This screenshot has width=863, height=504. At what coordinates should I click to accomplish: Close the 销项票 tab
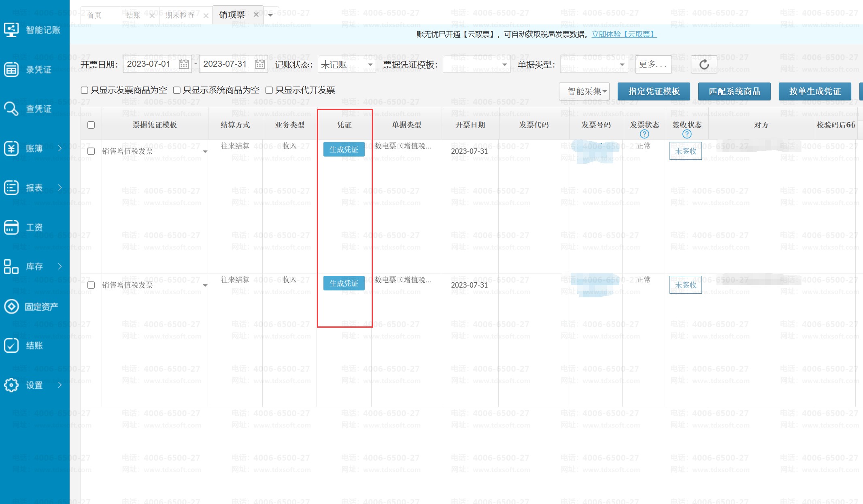pos(256,15)
